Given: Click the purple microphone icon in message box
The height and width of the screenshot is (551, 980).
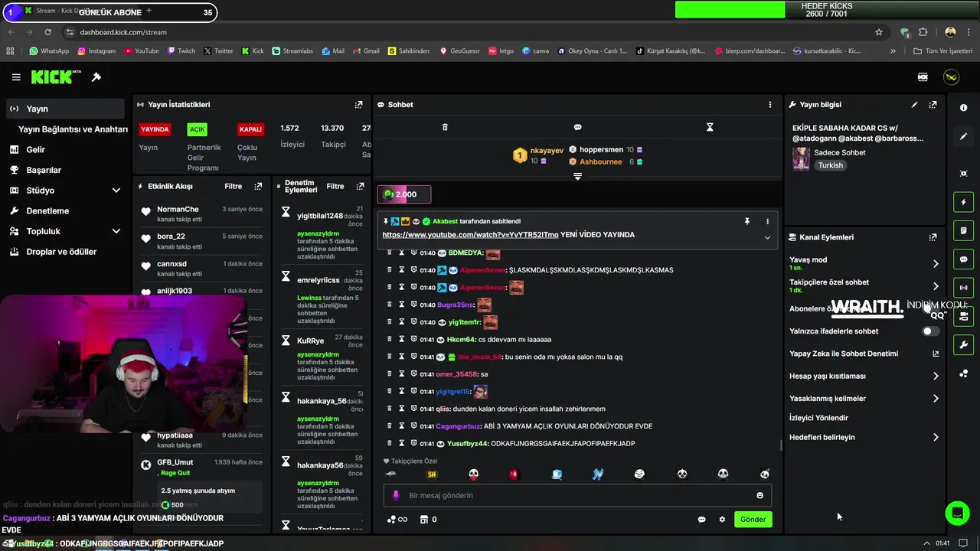Looking at the screenshot, I should 396,495.
